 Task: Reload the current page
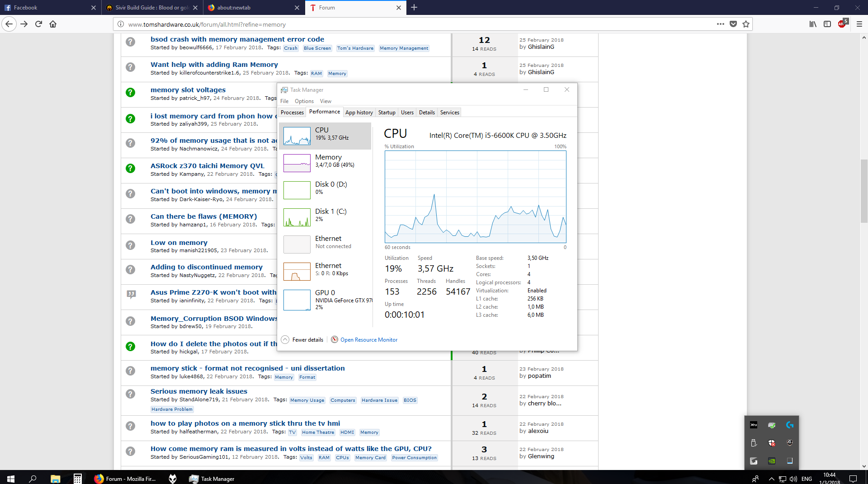[x=38, y=24]
